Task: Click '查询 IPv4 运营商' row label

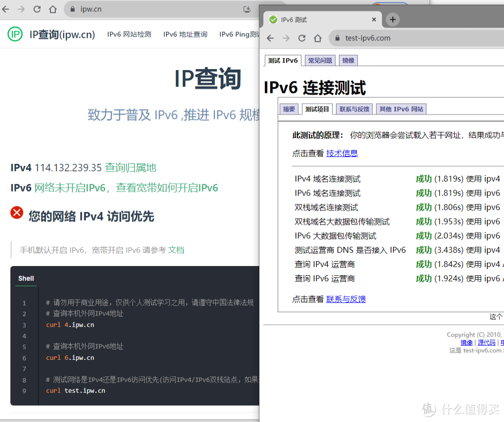Action: point(325,265)
